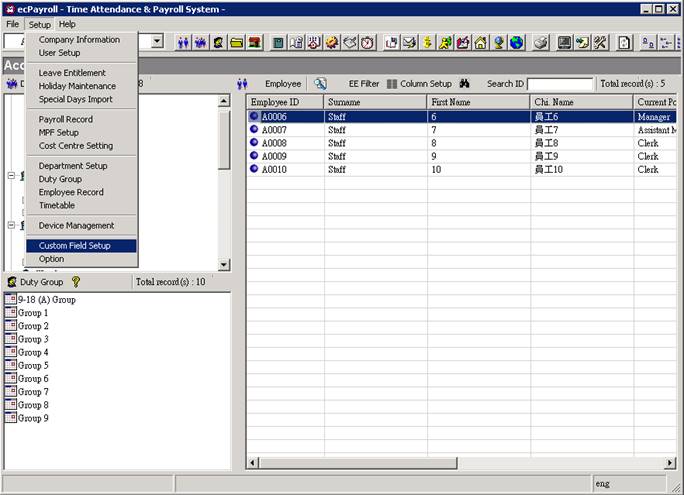Click the Manager cell for A0006
Screen dimensions: 684x495
point(655,117)
